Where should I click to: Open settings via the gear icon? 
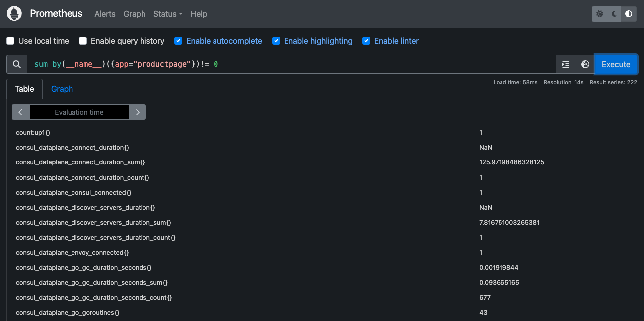click(x=600, y=14)
